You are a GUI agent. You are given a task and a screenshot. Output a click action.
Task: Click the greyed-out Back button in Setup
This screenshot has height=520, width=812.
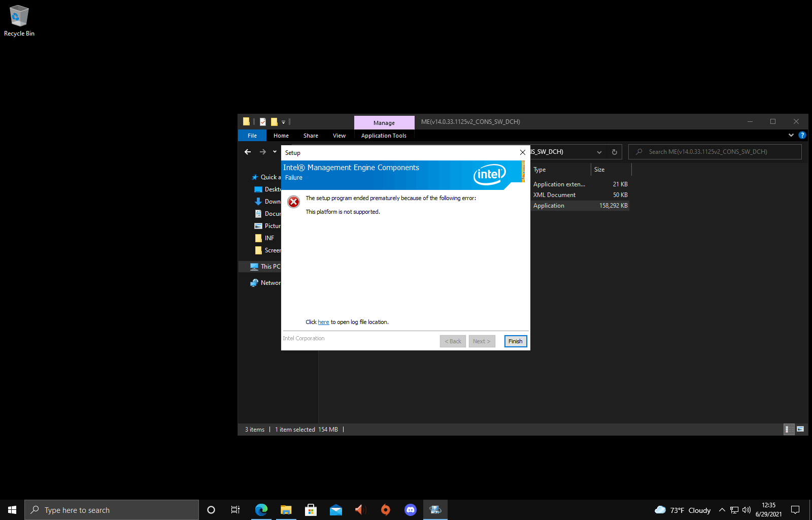[x=453, y=341]
